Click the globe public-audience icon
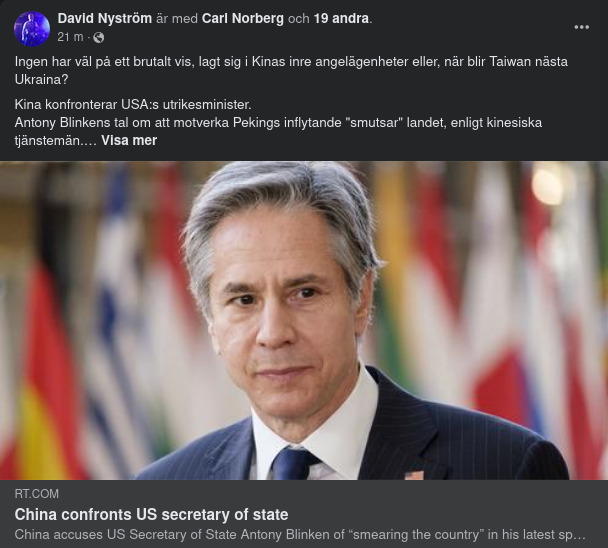The image size is (608, 548). pos(98,37)
